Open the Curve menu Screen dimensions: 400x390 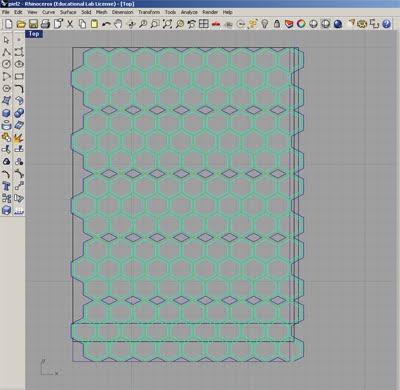48,12
